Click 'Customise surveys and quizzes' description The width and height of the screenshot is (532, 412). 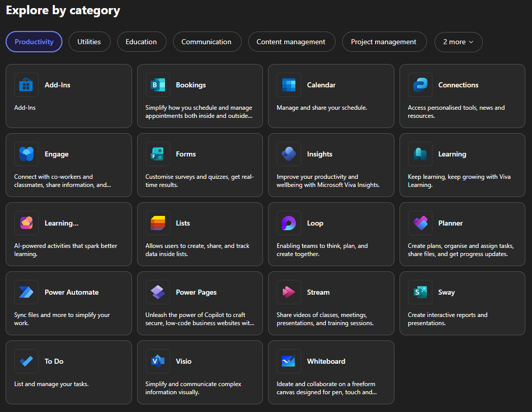click(x=199, y=181)
